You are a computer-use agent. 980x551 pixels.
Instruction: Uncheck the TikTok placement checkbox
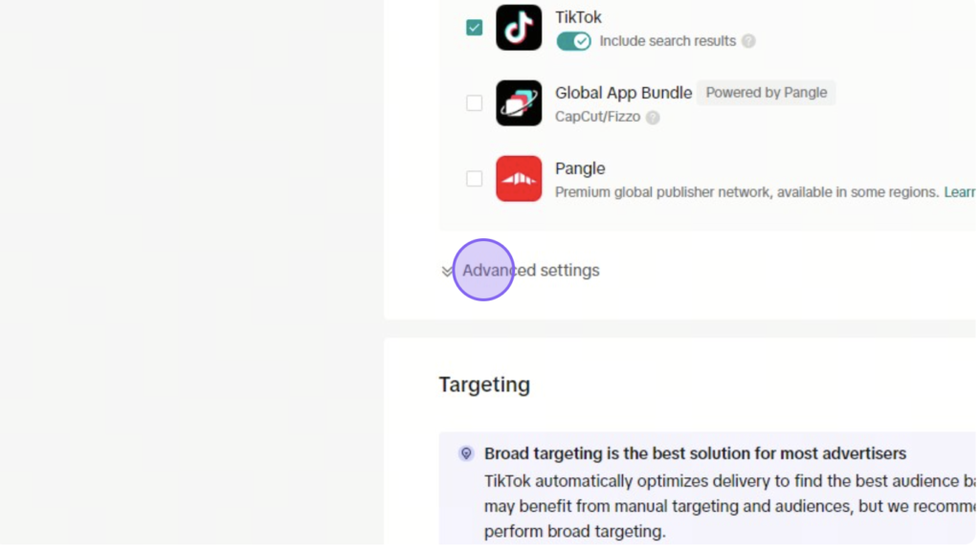(475, 28)
